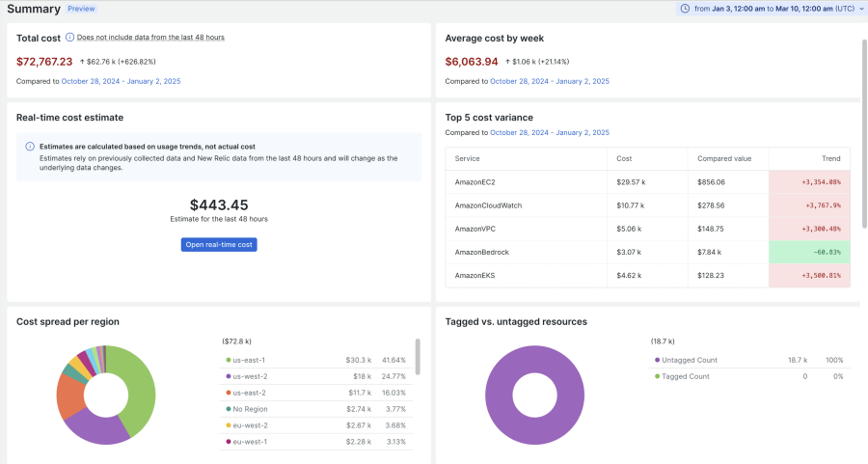Image resolution: width=868 pixels, height=464 pixels.
Task: Click the No Region legend dot
Action: (228, 409)
